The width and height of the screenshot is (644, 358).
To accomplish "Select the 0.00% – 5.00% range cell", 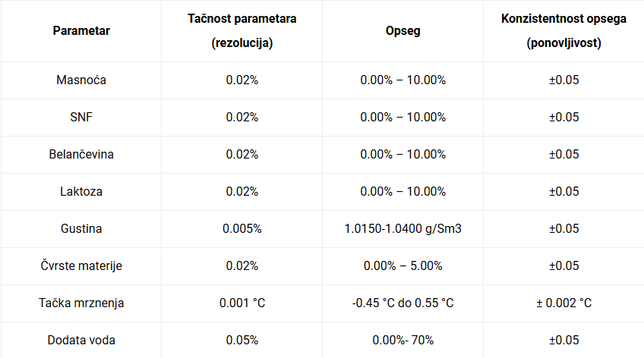I will (402, 266).
